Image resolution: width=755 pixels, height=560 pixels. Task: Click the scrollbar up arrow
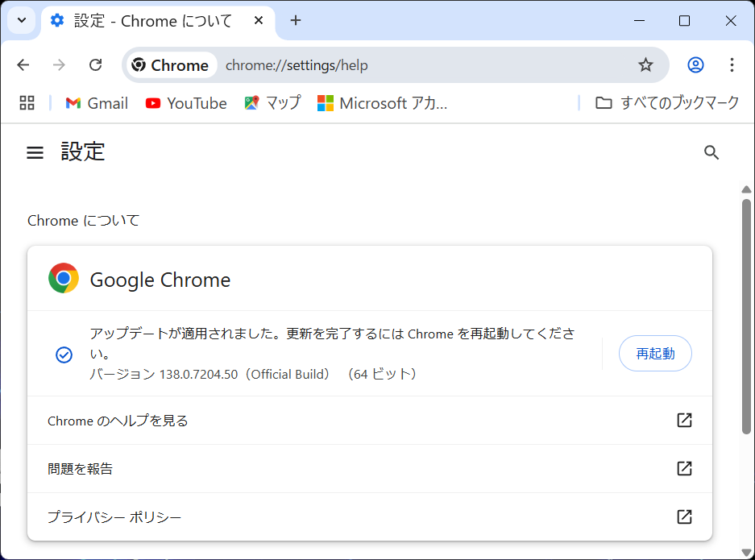746,189
